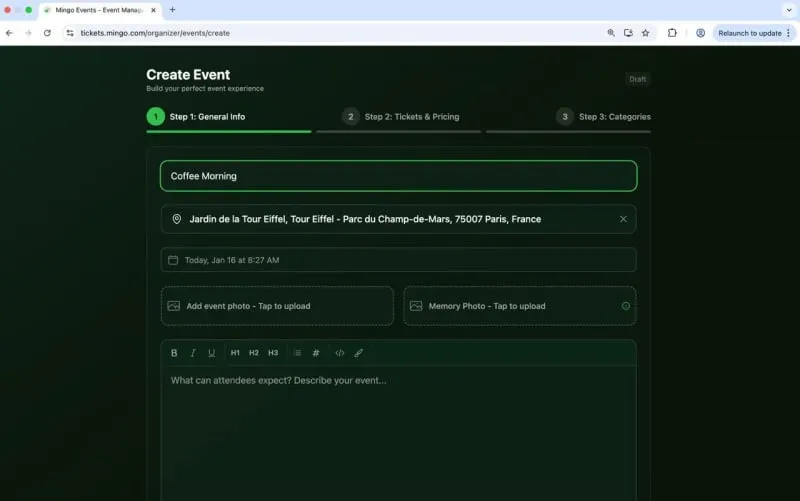Click Relaunch to update button

pyautogui.click(x=749, y=33)
